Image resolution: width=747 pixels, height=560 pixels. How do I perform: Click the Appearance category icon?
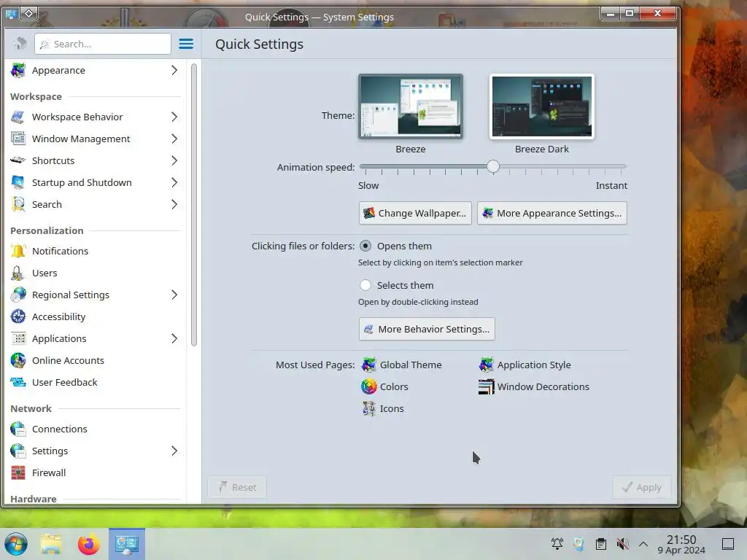(18, 70)
